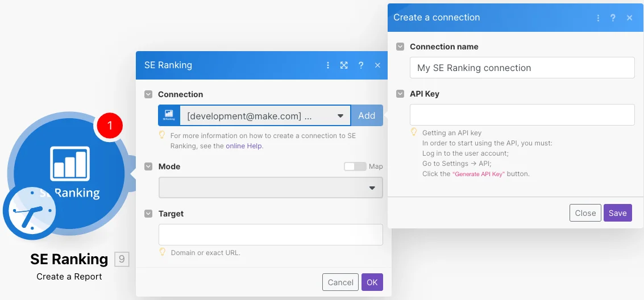Click the "Create a Report" module label
This screenshot has width=644, height=300.
pyautogui.click(x=69, y=277)
